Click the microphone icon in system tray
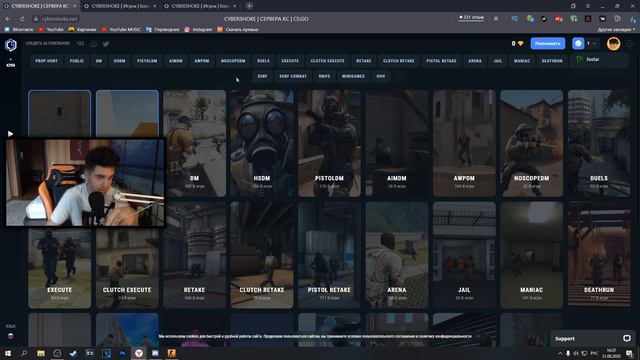 coord(568,353)
